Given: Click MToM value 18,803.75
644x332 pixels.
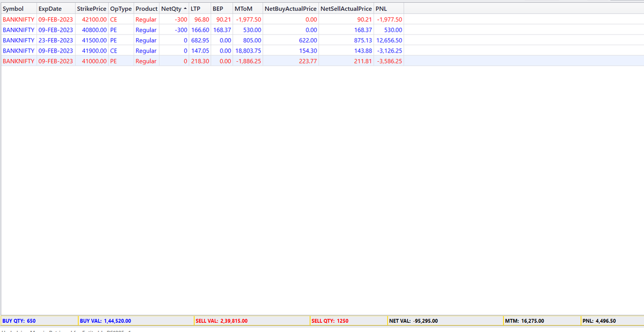Looking at the screenshot, I should [248, 50].
